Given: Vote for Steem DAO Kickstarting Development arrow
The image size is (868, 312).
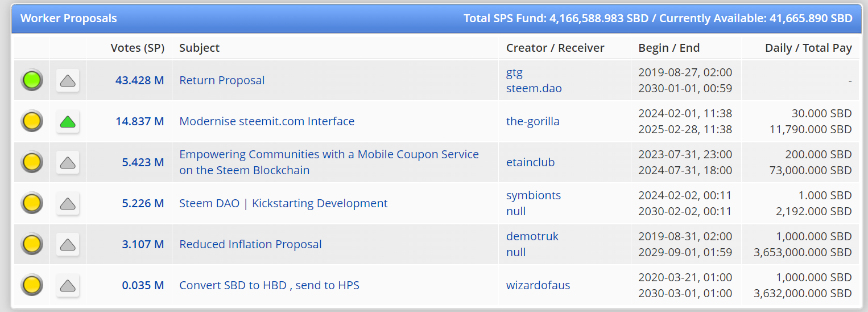Looking at the screenshot, I should coord(68,203).
